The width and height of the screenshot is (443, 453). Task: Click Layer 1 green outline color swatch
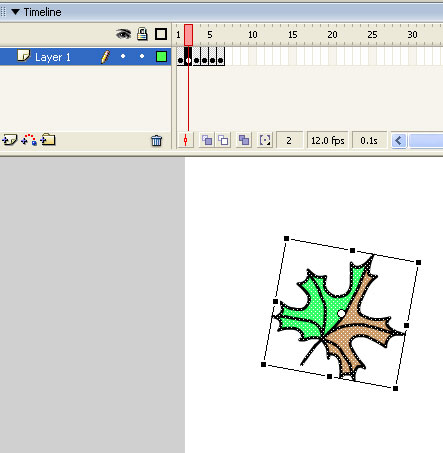pos(161,57)
